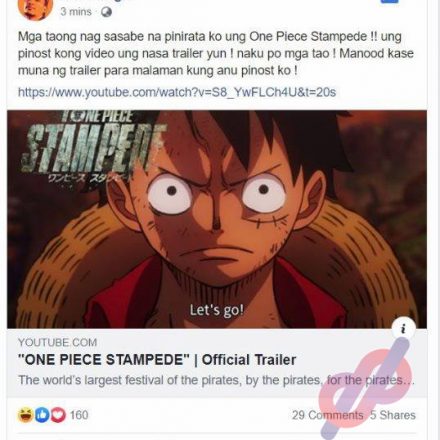View the 29 Comments
The height and width of the screenshot is (440, 440).
[328, 415]
